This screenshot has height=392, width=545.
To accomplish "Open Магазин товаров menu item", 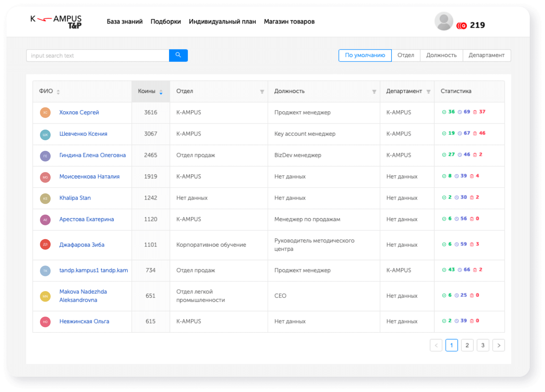I will pyautogui.click(x=289, y=22).
